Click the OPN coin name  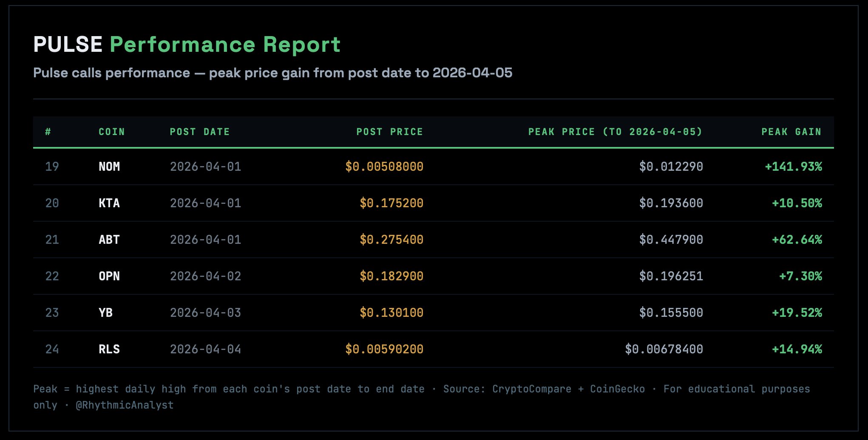click(109, 276)
